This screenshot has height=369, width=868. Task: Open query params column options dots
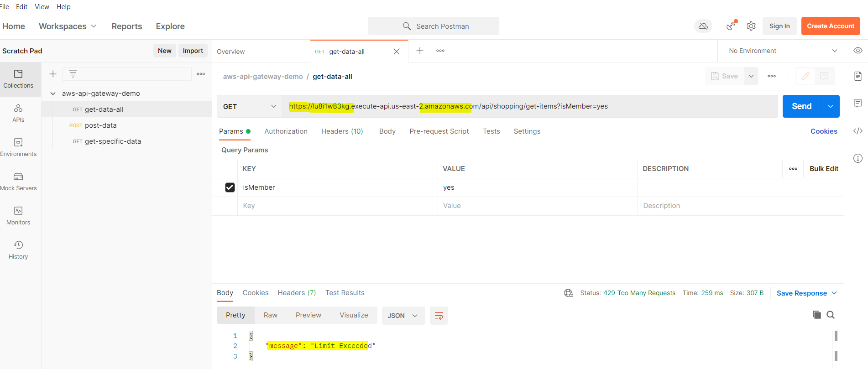click(x=793, y=169)
